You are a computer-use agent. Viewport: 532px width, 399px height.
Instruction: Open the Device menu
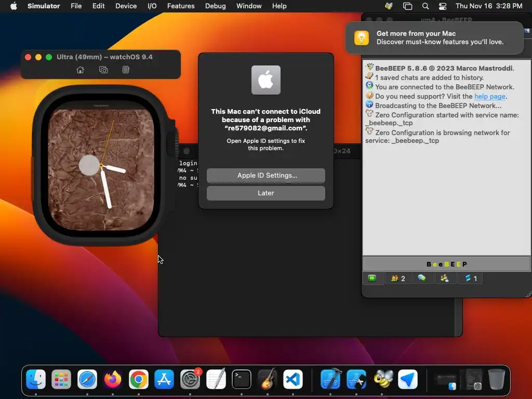click(x=126, y=6)
